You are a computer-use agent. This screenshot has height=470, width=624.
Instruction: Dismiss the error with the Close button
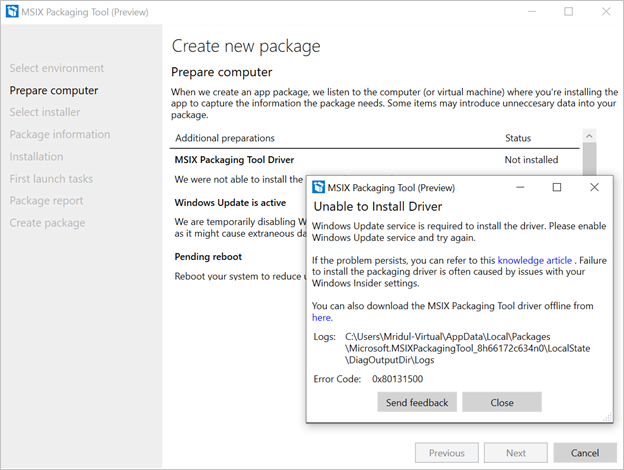tap(502, 402)
